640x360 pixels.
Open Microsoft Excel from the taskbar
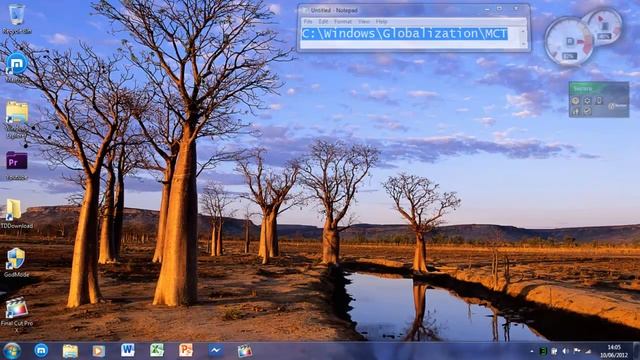coord(157,350)
